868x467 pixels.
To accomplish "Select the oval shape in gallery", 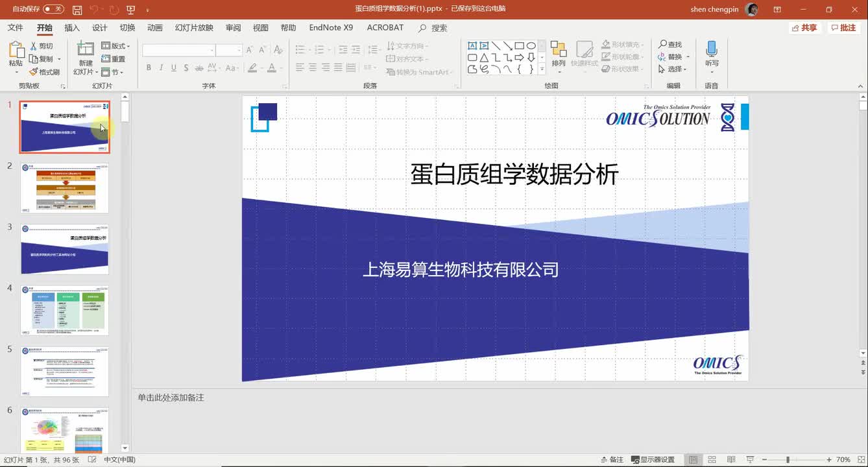I will click(531, 46).
